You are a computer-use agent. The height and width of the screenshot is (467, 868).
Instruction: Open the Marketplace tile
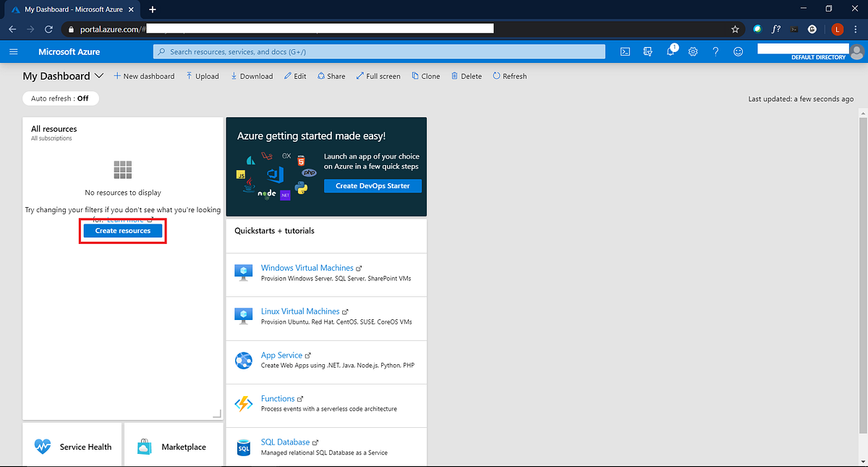(173, 446)
